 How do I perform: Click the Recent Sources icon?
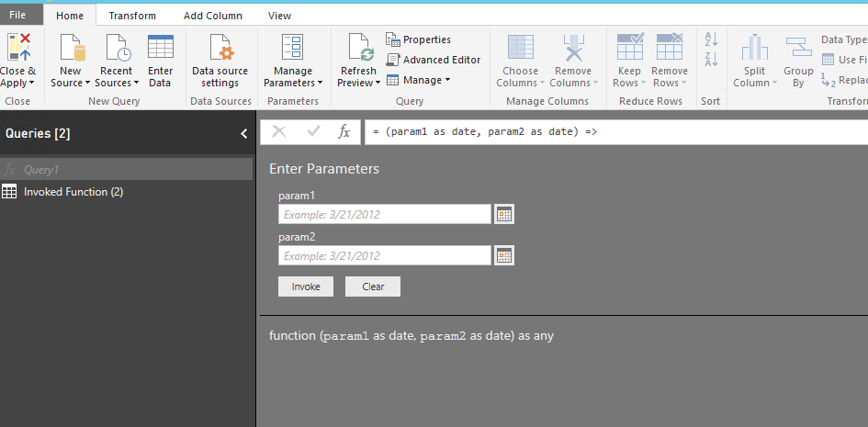click(x=118, y=47)
